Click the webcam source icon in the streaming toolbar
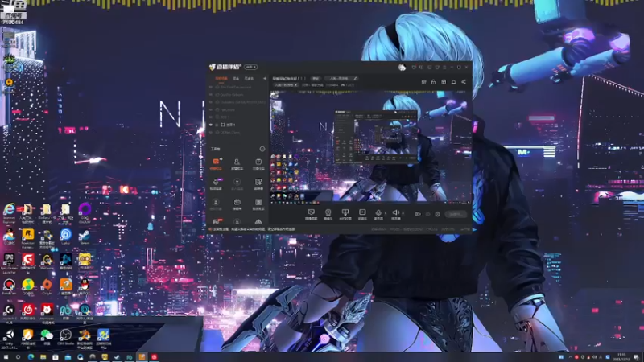Image resolution: width=644 pixels, height=362 pixels. [x=328, y=212]
